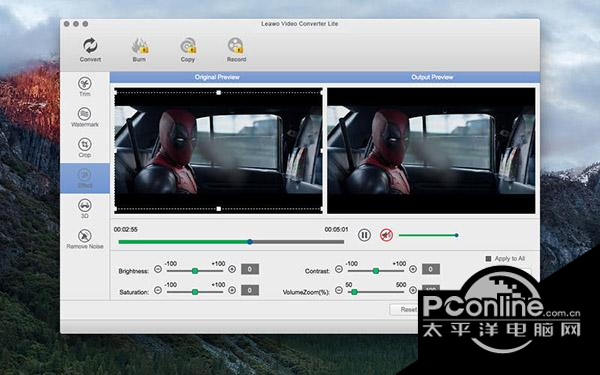
Task: Open the locked Record module
Action: [x=236, y=50]
